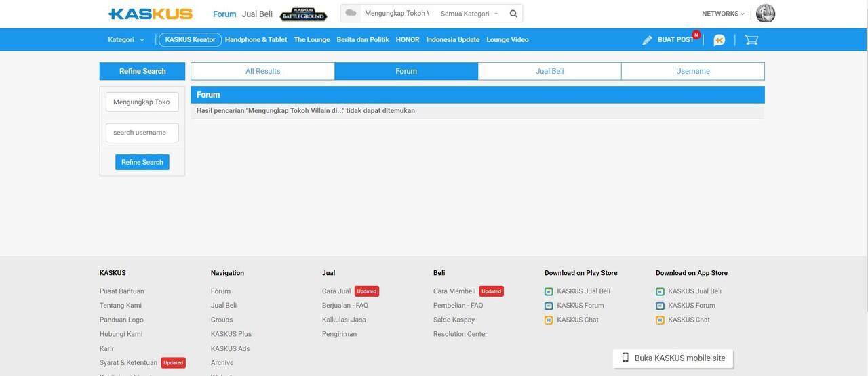The height and width of the screenshot is (376, 868).
Task: Open Saldo Kaspay link
Action: [x=454, y=320]
